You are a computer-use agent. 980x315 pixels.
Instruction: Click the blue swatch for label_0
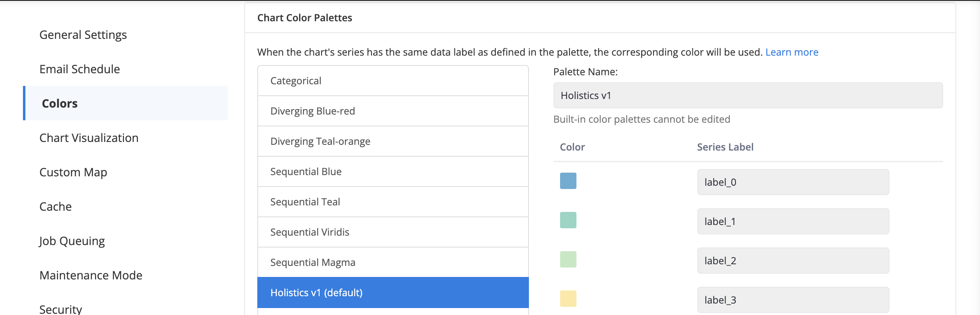tap(568, 181)
